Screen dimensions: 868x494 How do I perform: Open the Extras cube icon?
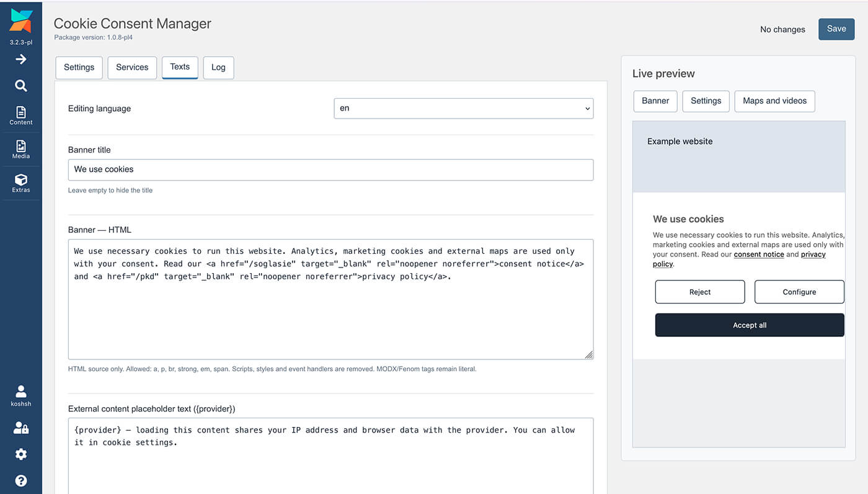[21, 183]
